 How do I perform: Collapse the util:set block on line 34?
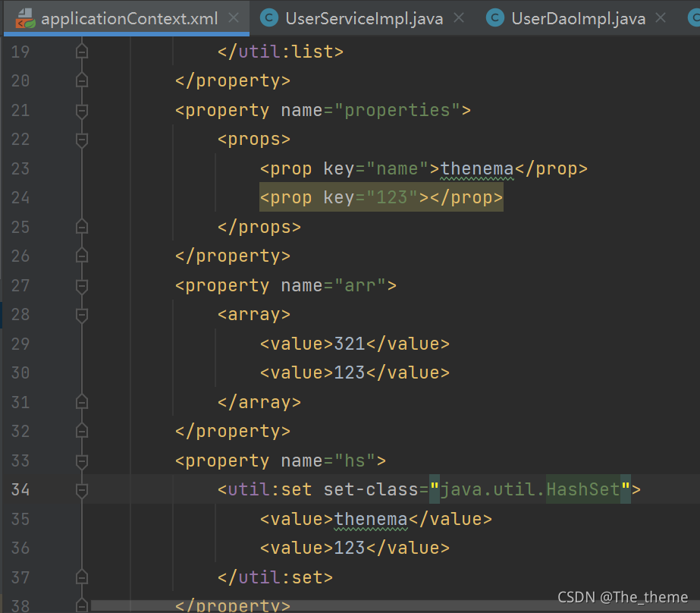click(x=82, y=490)
